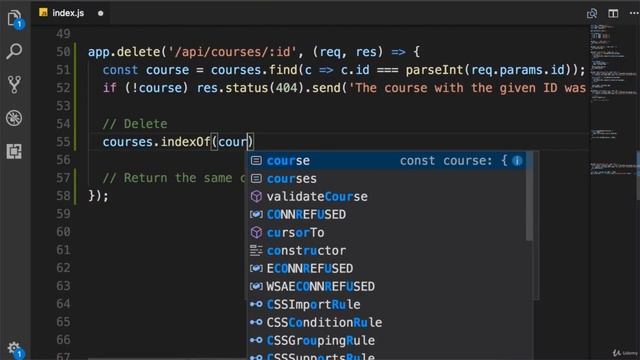The height and width of the screenshot is (360, 640).
Task: Select the 'WSAECONNREFUSED' suggestion
Action: (387, 286)
